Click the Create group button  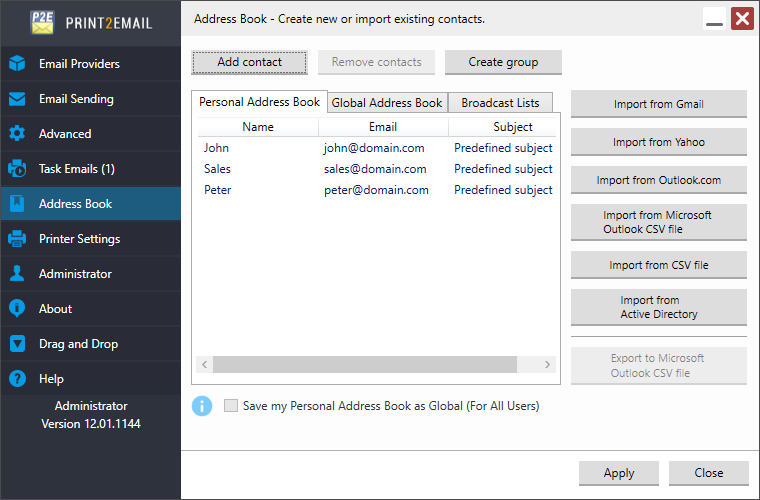pos(503,62)
